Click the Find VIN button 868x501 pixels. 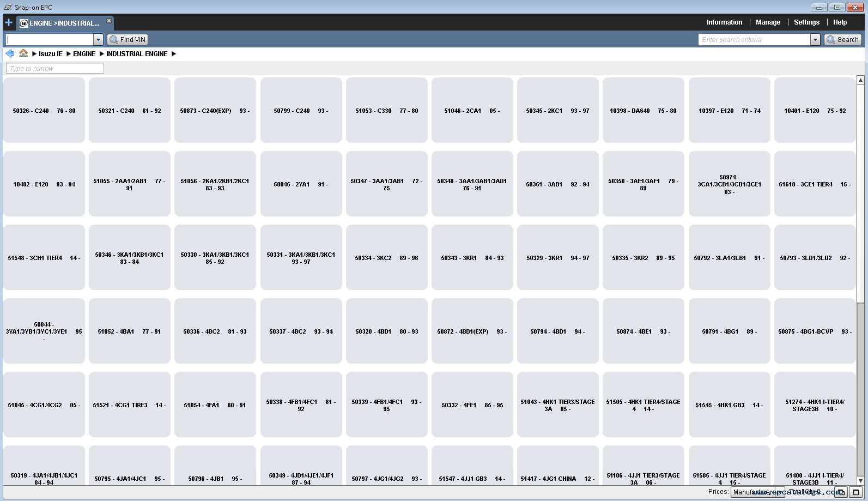(x=128, y=39)
